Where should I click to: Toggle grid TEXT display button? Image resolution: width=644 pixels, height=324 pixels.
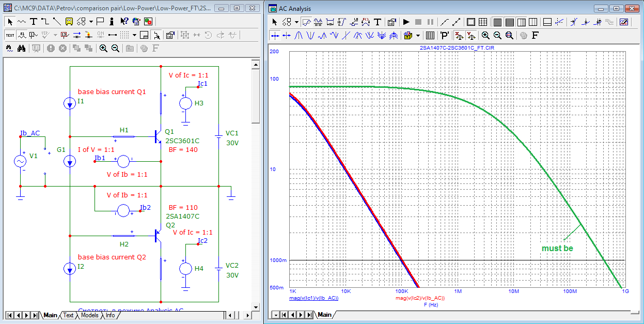click(x=10, y=35)
